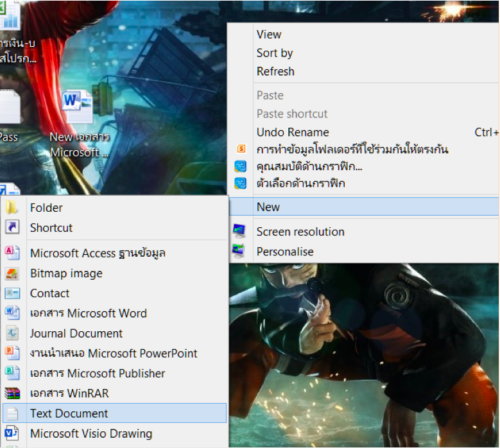This screenshot has height=448, width=500.
Task: Open the Sort by submenu
Action: click(363, 53)
